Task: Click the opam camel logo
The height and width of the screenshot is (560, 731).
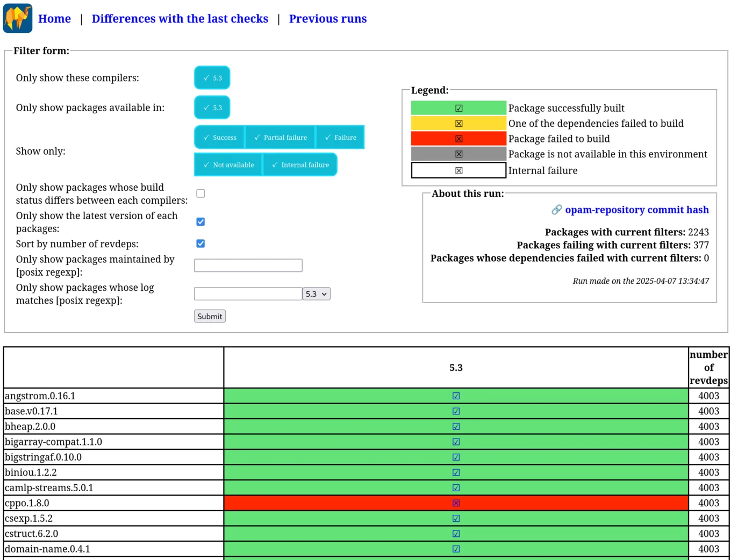Action: (17, 18)
